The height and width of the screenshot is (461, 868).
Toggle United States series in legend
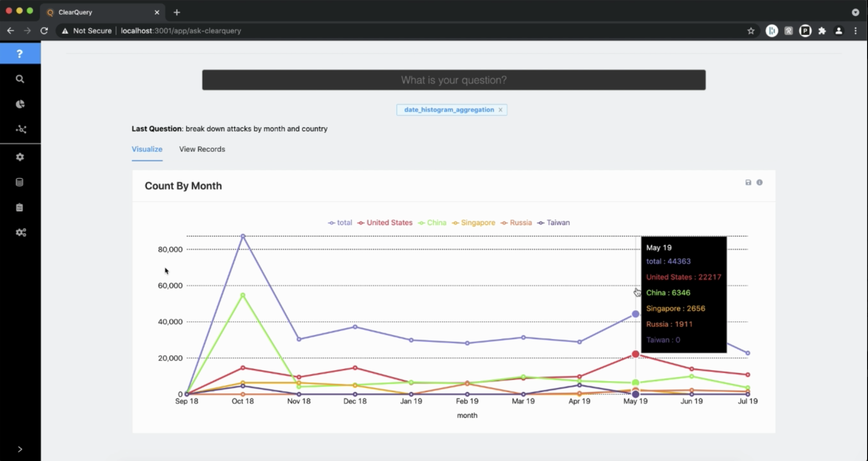pos(385,223)
